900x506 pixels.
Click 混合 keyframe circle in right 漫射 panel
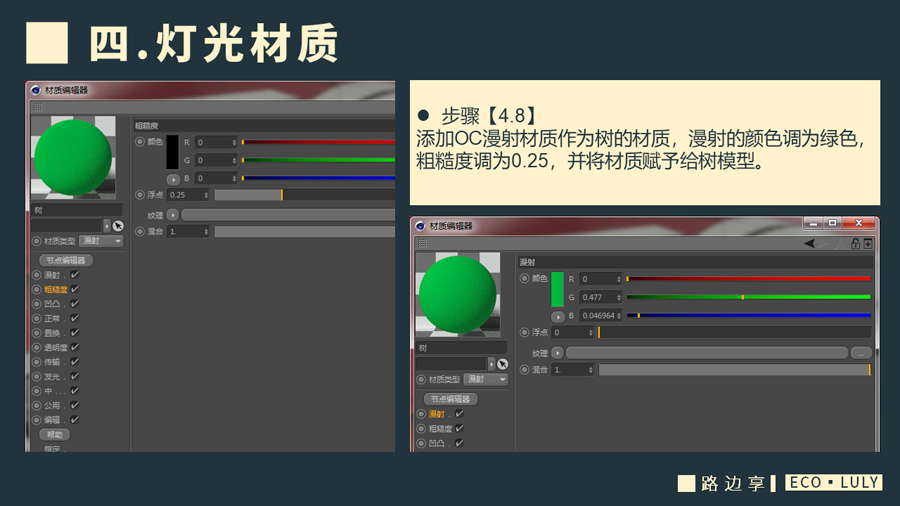pyautogui.click(x=524, y=369)
